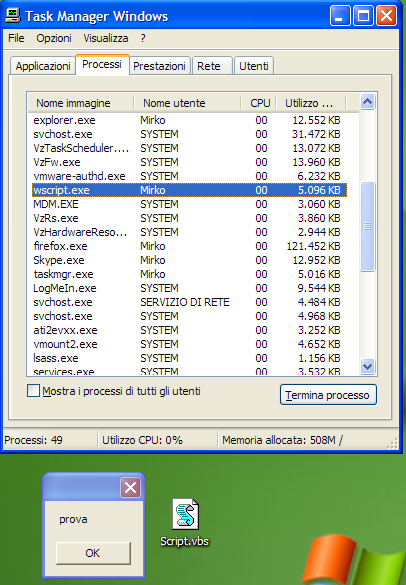Select the Skype.exe process
This screenshot has width=406, height=585.
189,260
